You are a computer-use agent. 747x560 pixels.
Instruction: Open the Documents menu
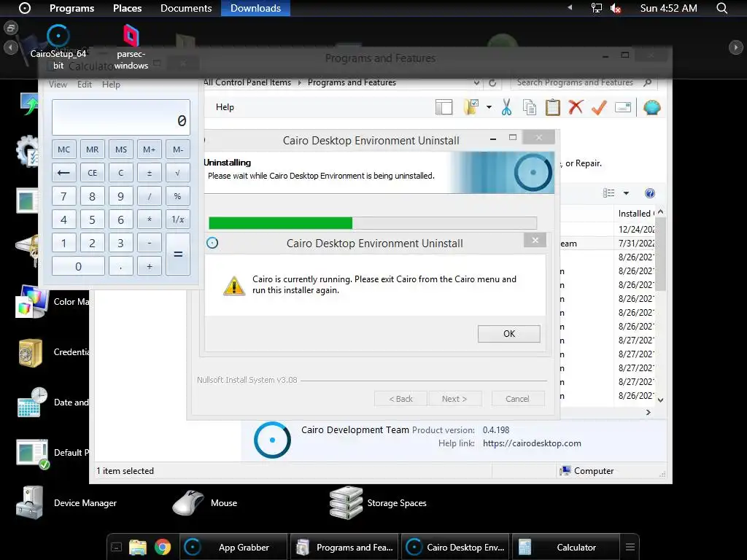tap(186, 8)
